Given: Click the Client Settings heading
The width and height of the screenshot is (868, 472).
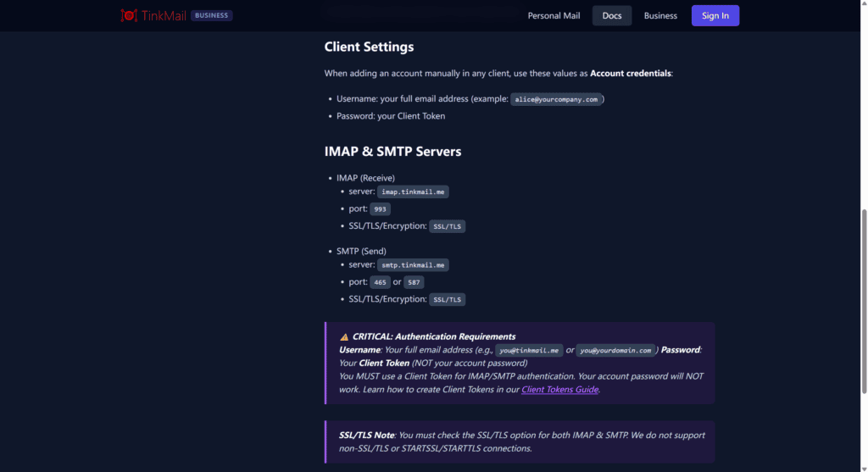Looking at the screenshot, I should (370, 47).
